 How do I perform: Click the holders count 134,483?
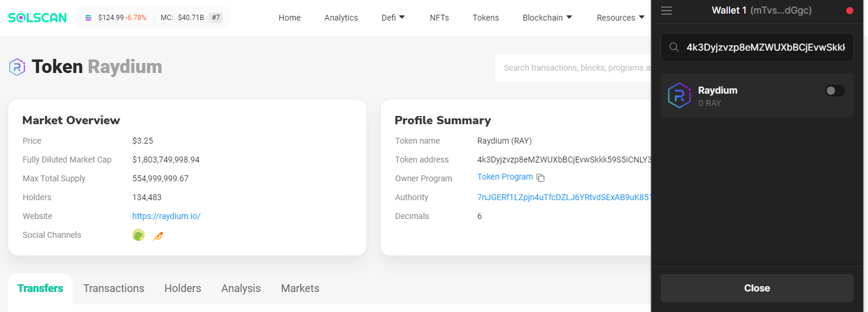pyautogui.click(x=147, y=197)
